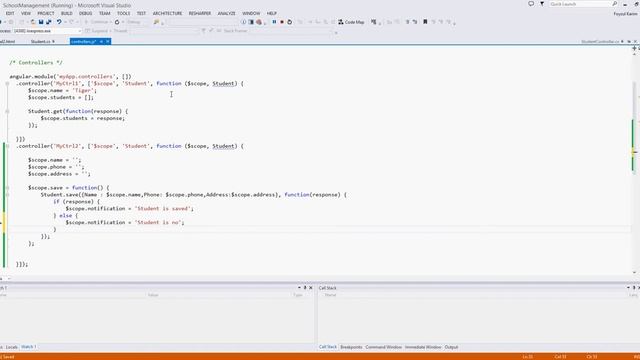Switch to the Immediate Window tab

(x=423, y=347)
